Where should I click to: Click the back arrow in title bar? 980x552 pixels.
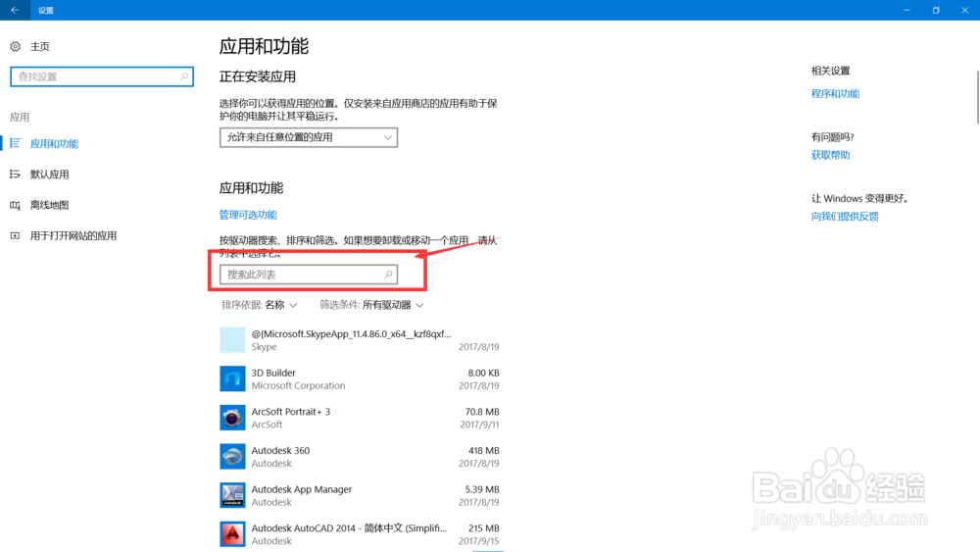pos(15,10)
